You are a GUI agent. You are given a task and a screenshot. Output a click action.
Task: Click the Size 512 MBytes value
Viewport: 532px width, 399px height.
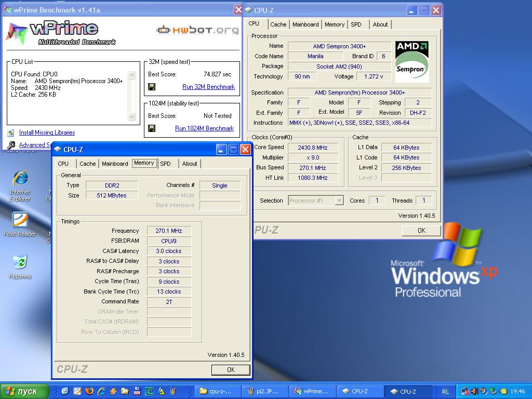point(112,195)
